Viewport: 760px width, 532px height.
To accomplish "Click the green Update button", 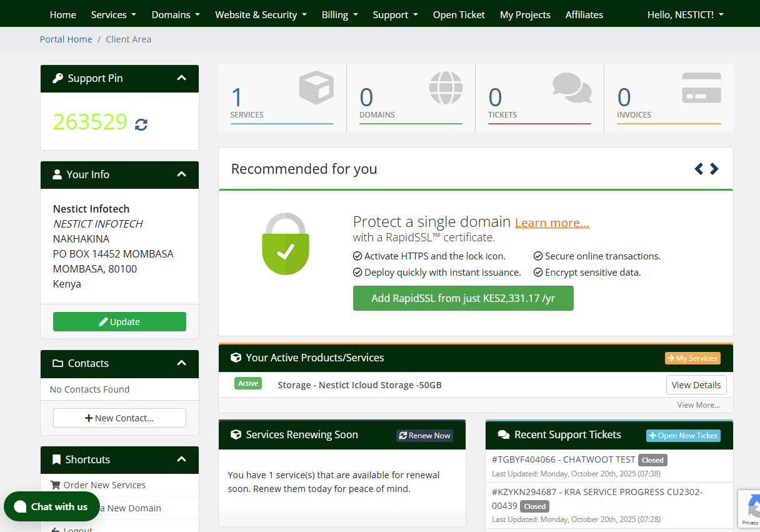I will pos(119,322).
